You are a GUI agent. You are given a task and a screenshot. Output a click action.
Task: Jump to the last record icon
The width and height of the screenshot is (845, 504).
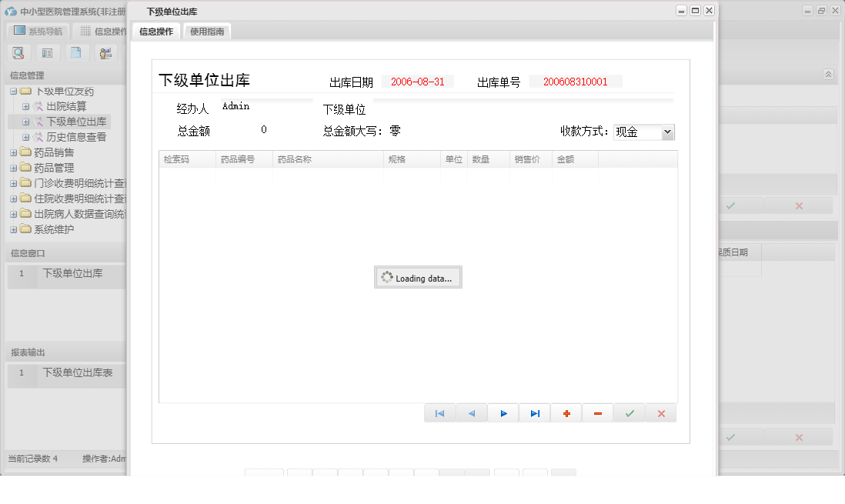click(534, 413)
